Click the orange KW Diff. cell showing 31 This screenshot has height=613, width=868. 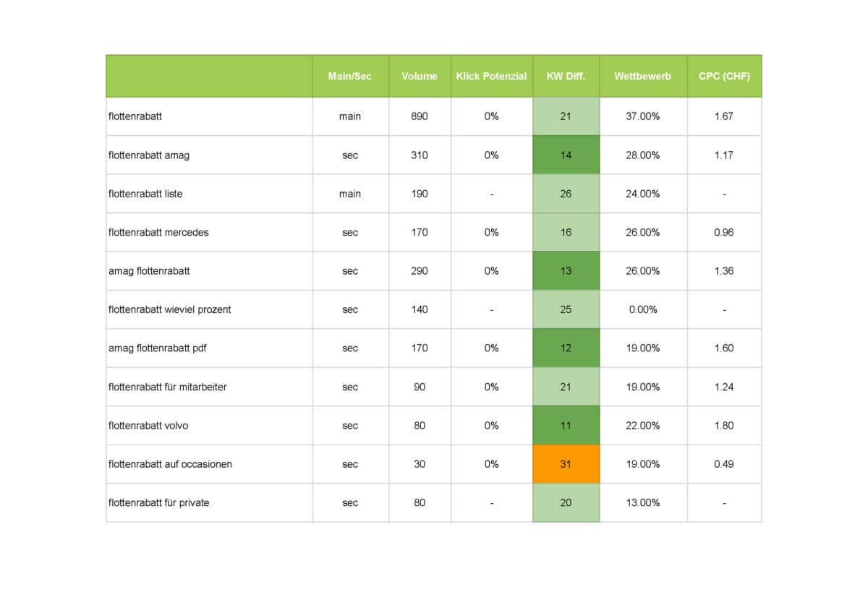566,464
